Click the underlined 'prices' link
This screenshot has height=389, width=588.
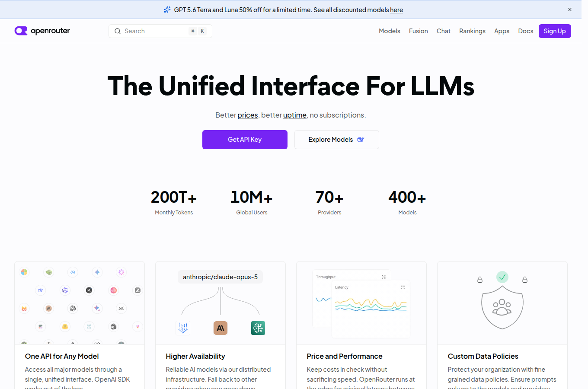point(248,115)
